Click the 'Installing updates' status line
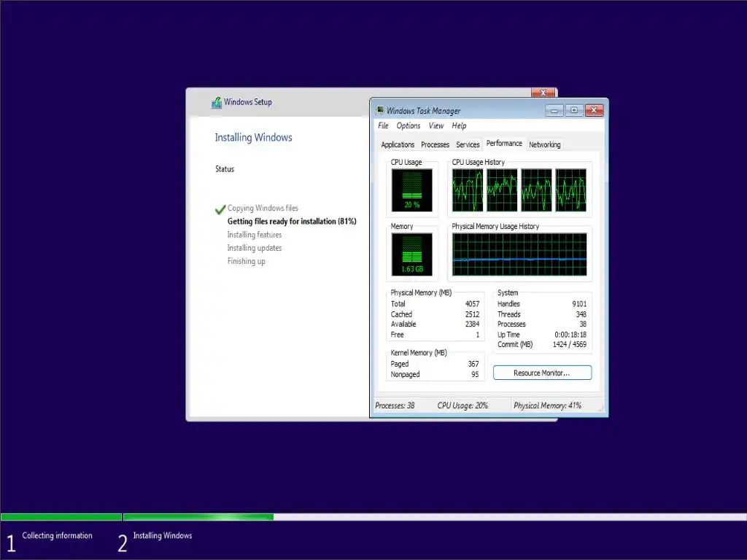Screen dimensions: 747x560 click(x=255, y=248)
